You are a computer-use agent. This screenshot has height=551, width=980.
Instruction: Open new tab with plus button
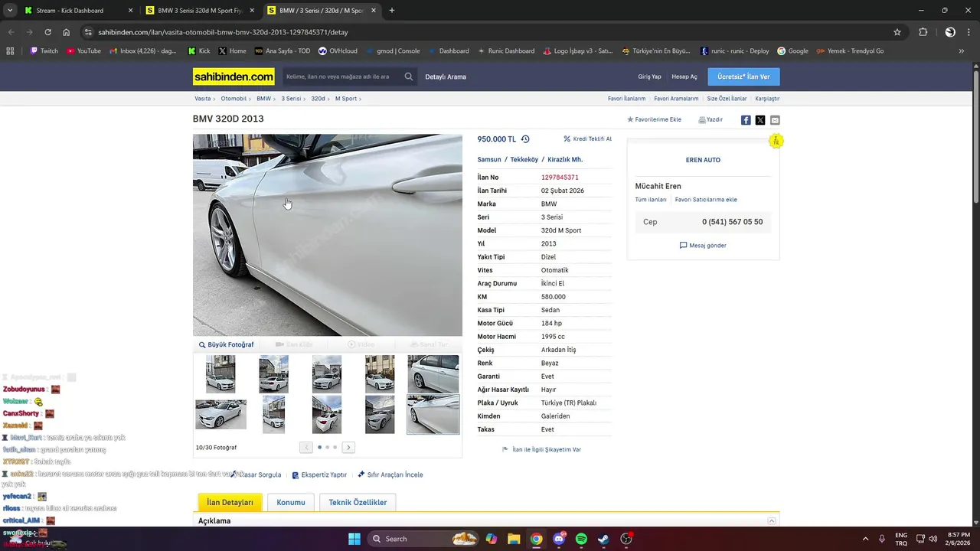point(392,11)
